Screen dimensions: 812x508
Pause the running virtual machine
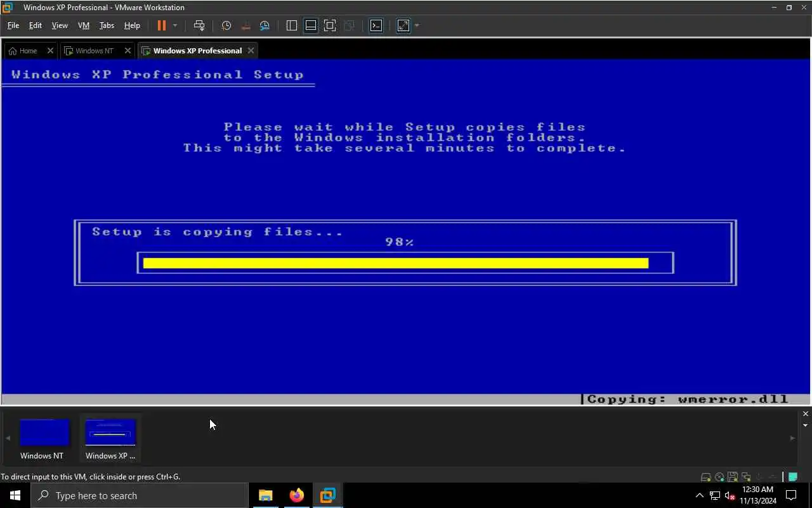coord(161,25)
